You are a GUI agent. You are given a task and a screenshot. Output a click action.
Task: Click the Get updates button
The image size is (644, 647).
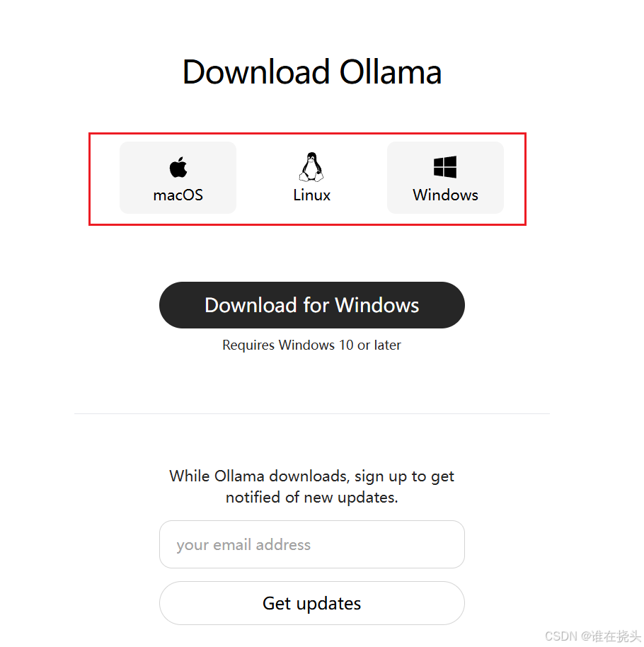(x=312, y=603)
